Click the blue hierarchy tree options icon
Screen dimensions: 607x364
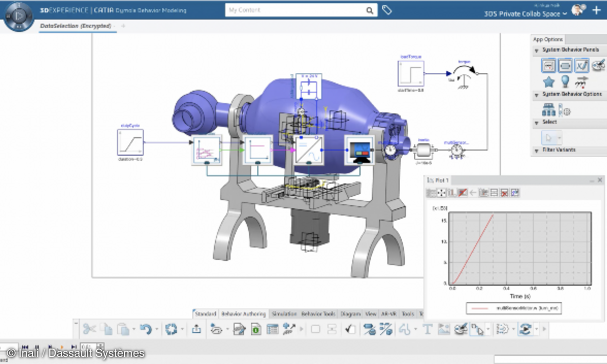[x=548, y=109]
